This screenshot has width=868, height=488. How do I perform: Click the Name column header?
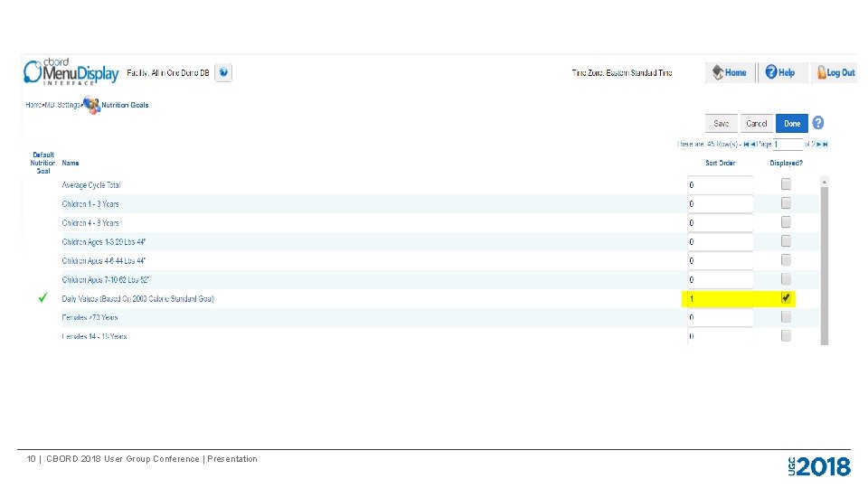pos(71,164)
